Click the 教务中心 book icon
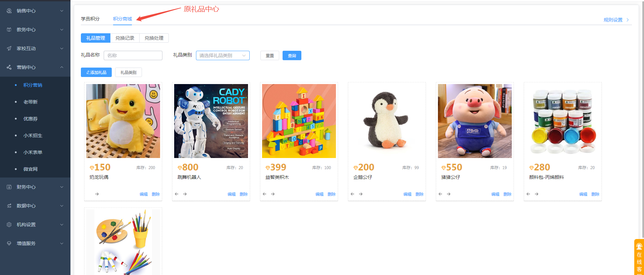Viewport: 644px width, 275px height. (x=9, y=30)
